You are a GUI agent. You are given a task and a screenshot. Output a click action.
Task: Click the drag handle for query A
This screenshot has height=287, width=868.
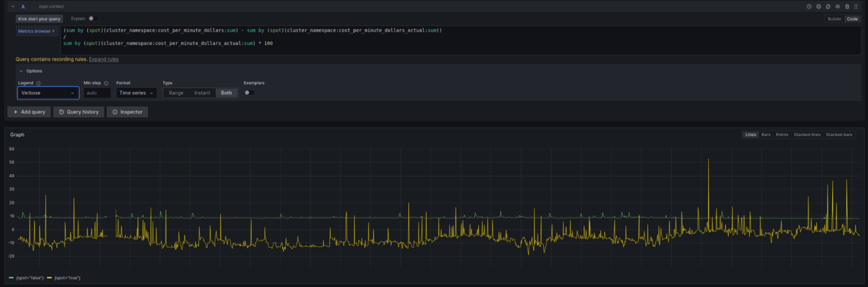856,7
